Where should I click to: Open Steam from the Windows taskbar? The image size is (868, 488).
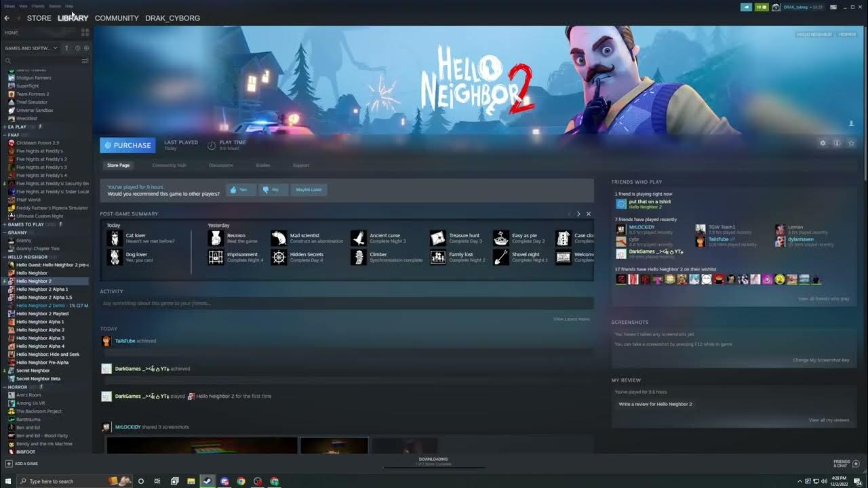(x=208, y=481)
